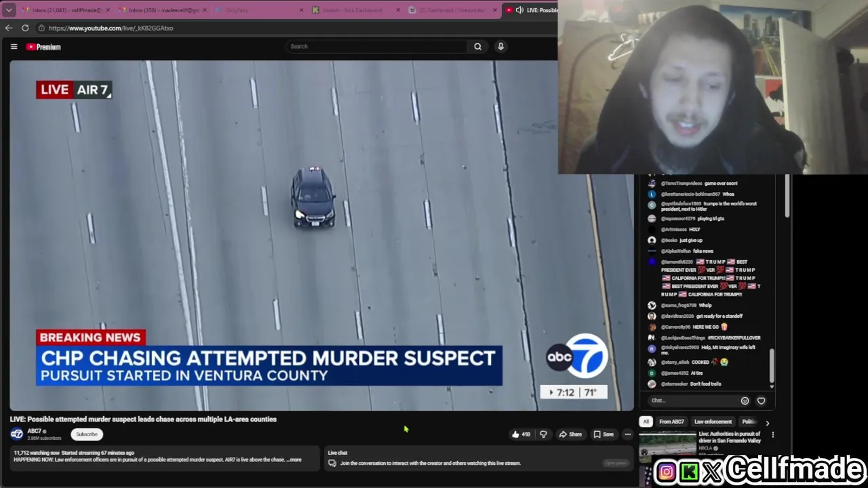Select the Law enforcement filter chip

click(x=713, y=422)
